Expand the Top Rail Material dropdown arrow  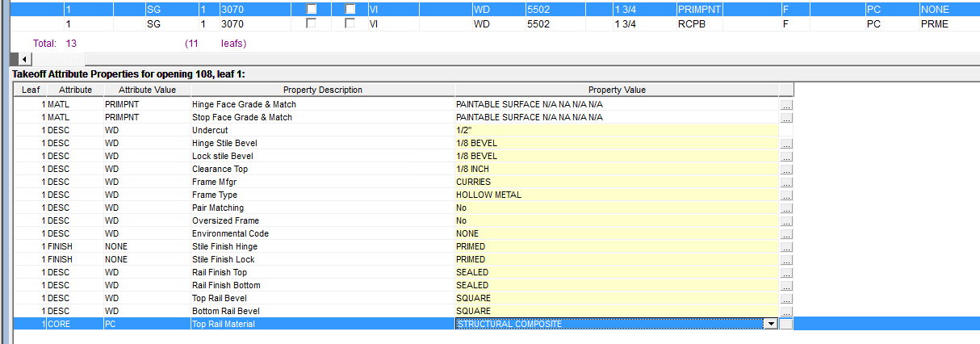click(771, 324)
